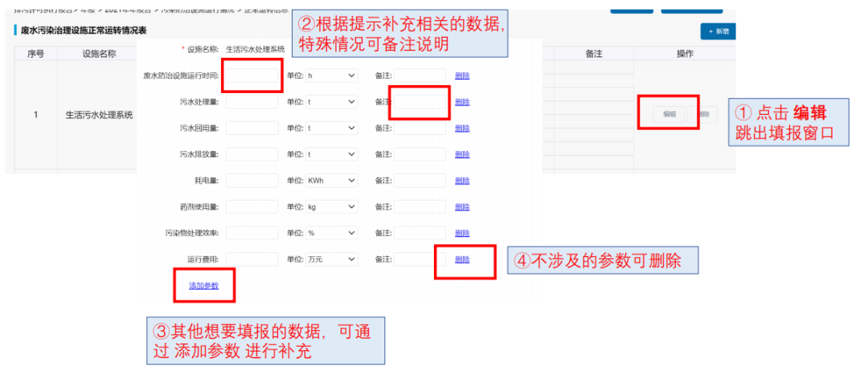Remove the 药剂使用量 parameter via 删除
868x387 pixels.
tap(462, 207)
